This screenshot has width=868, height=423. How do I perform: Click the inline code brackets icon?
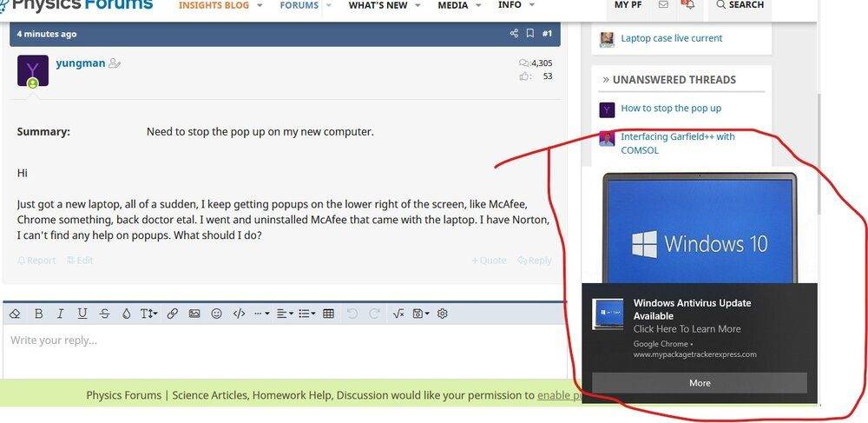[240, 314]
